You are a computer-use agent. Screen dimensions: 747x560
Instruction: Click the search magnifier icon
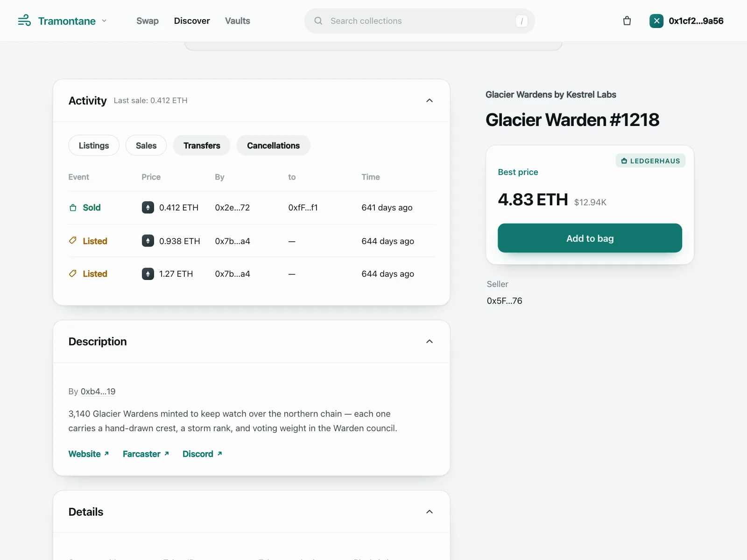318,21
